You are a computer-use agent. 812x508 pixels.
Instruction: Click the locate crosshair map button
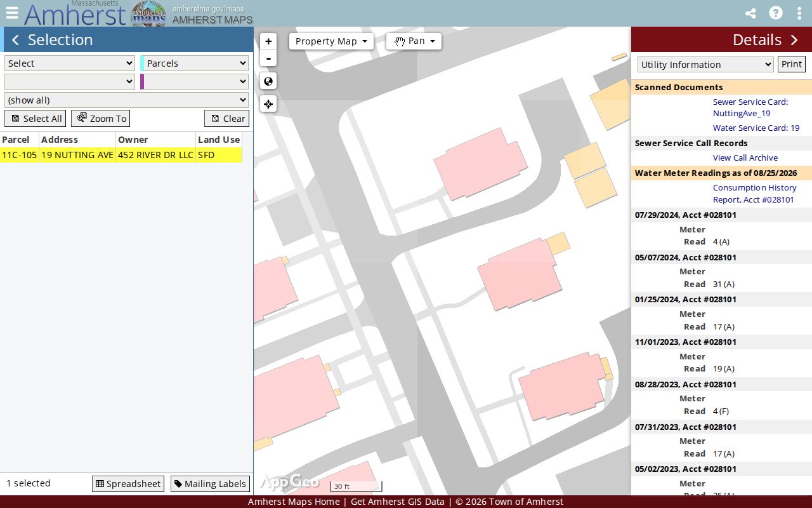tap(268, 104)
